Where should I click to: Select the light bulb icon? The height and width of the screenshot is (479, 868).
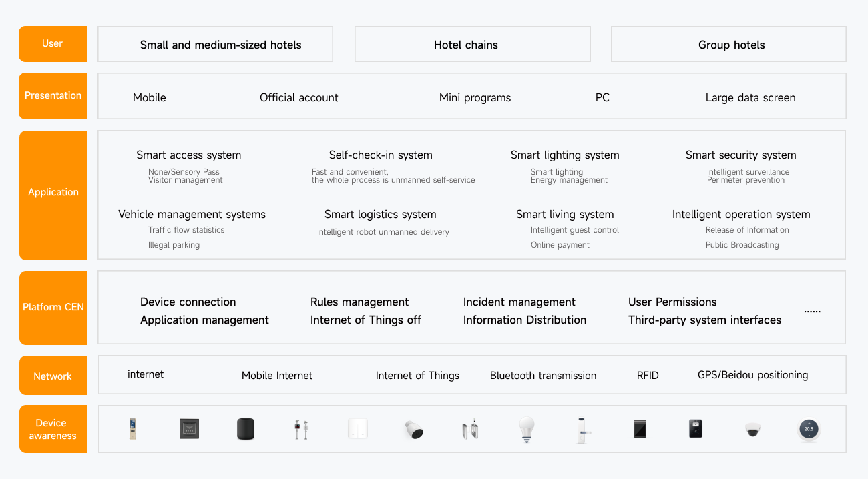point(527,429)
